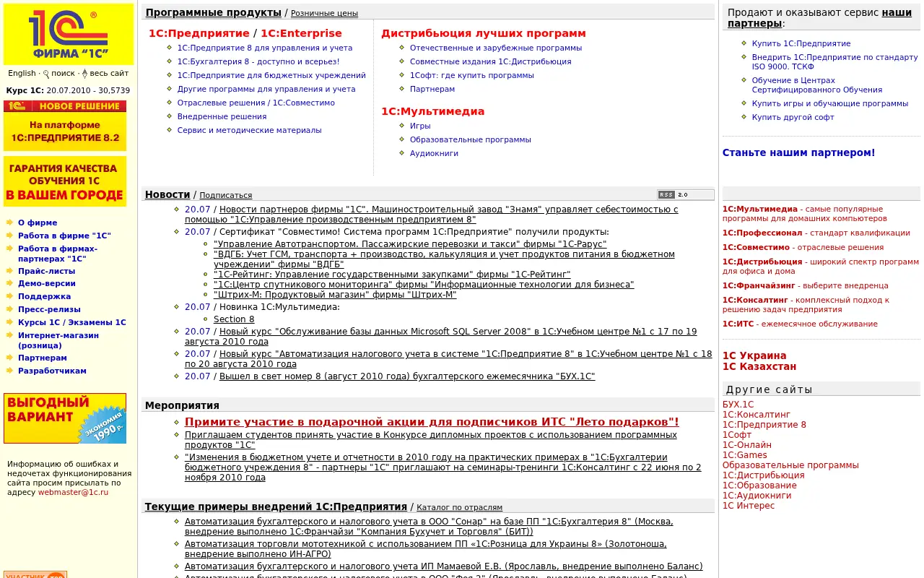Open the БУХ.1С номер 8 news item
This screenshot has width=924, height=578.
(407, 376)
